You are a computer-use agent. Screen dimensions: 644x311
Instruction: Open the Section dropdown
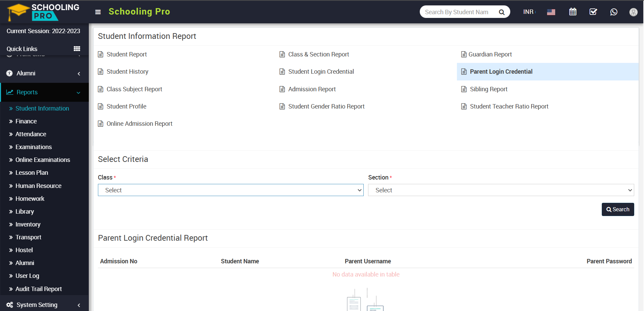[x=501, y=190]
